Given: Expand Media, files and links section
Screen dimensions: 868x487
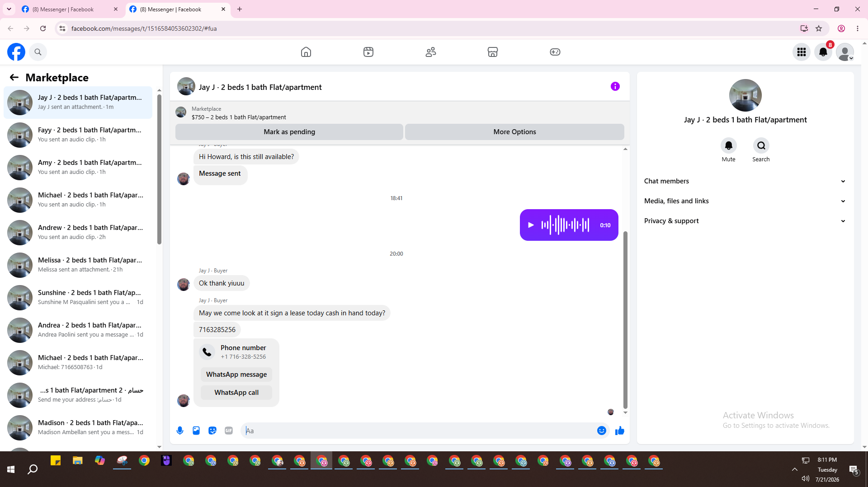Looking at the screenshot, I should (745, 201).
